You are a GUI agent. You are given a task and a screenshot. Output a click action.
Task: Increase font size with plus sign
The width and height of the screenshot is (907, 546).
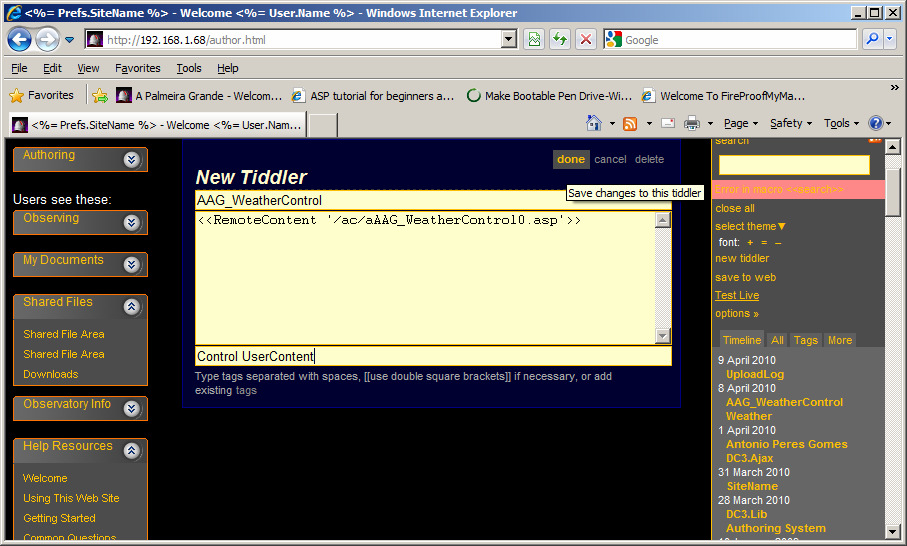pyautogui.click(x=750, y=242)
